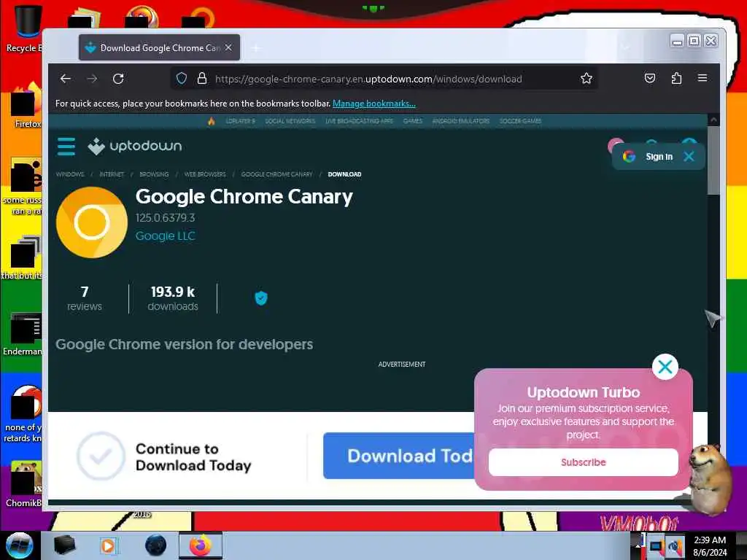Click the 193.9 k downloads stat

pyautogui.click(x=173, y=298)
